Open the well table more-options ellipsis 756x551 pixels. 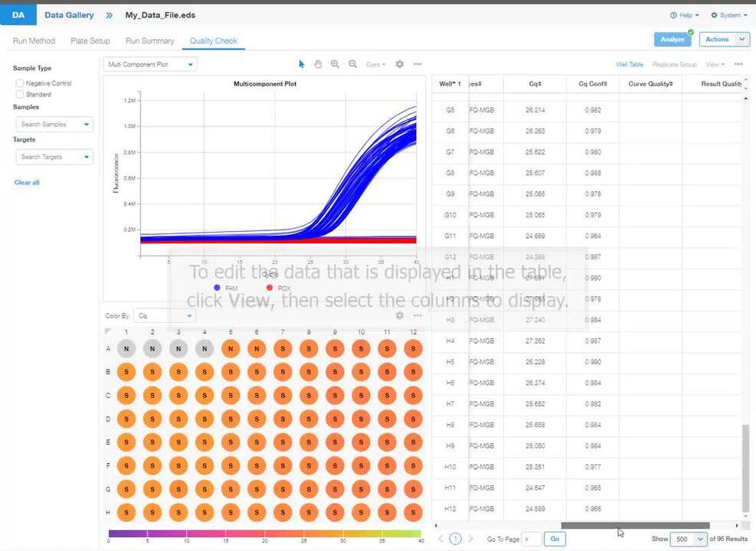738,64
